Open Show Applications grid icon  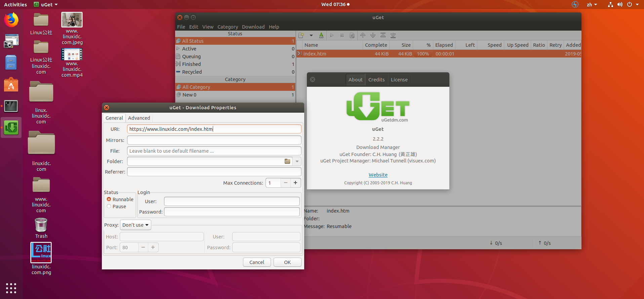pos(11,288)
